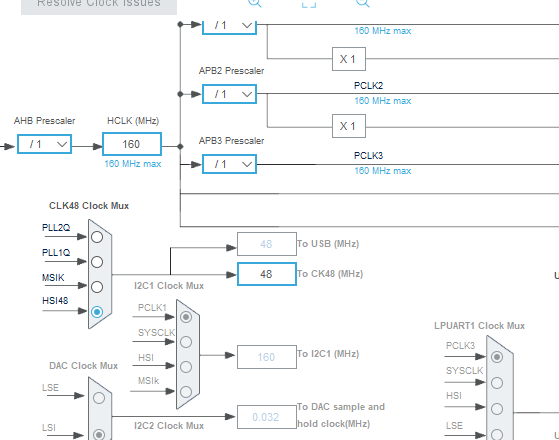Select LSE in DAC Clock Mux
559x440 pixels.
99,398
